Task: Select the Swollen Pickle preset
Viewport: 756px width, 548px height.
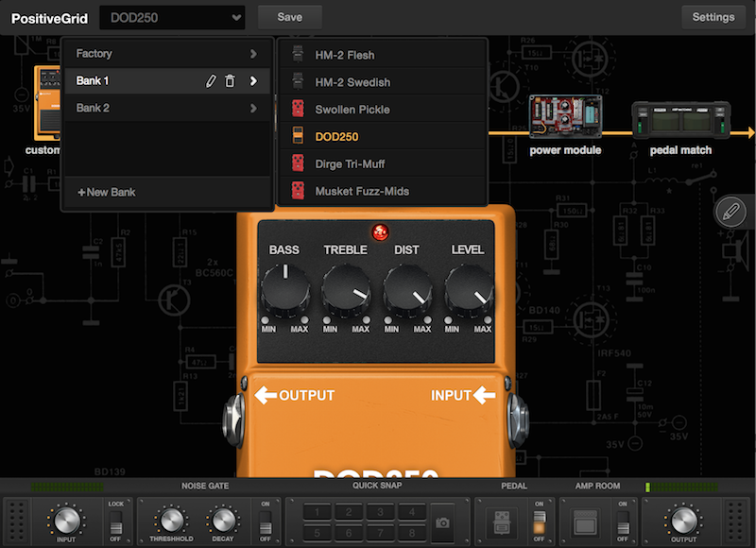Action: [352, 110]
